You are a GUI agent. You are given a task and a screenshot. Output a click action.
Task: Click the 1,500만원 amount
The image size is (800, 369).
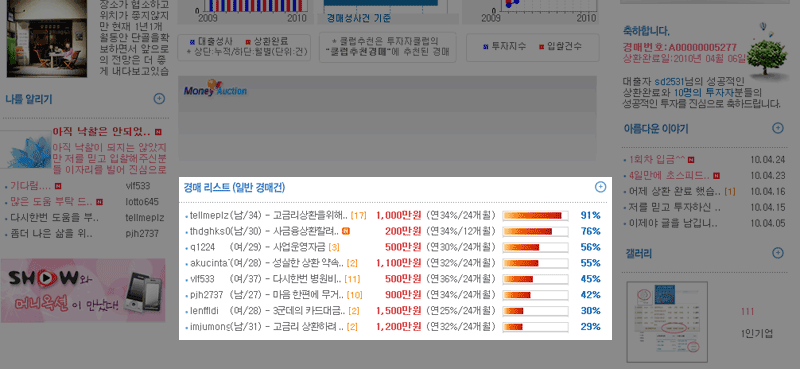point(398,311)
